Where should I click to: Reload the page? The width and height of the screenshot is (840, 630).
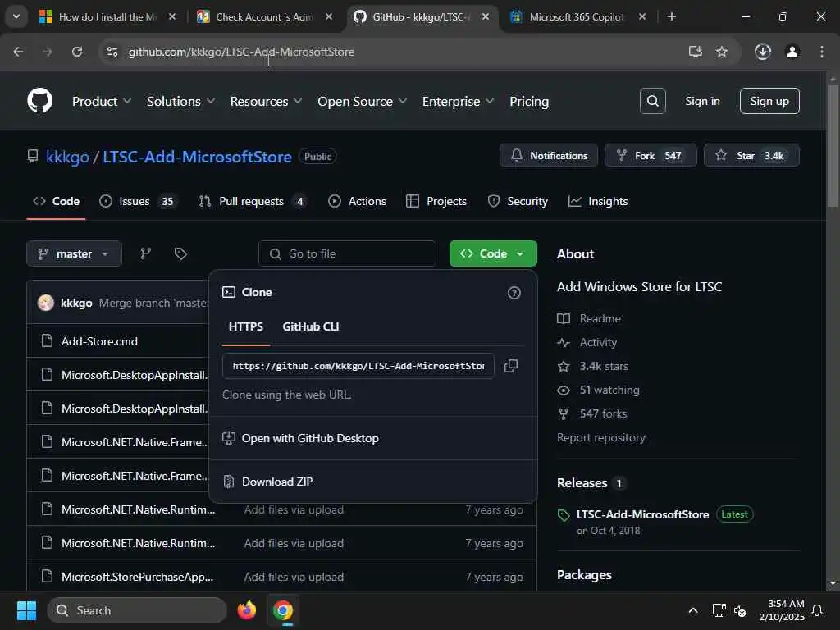pyautogui.click(x=77, y=52)
